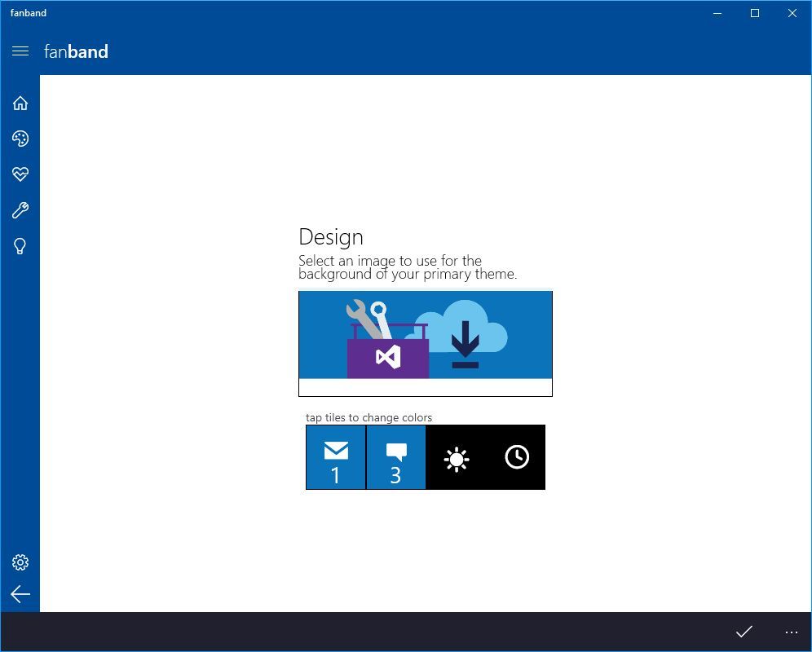Select the wrench tools icon in sidebar

(20, 209)
